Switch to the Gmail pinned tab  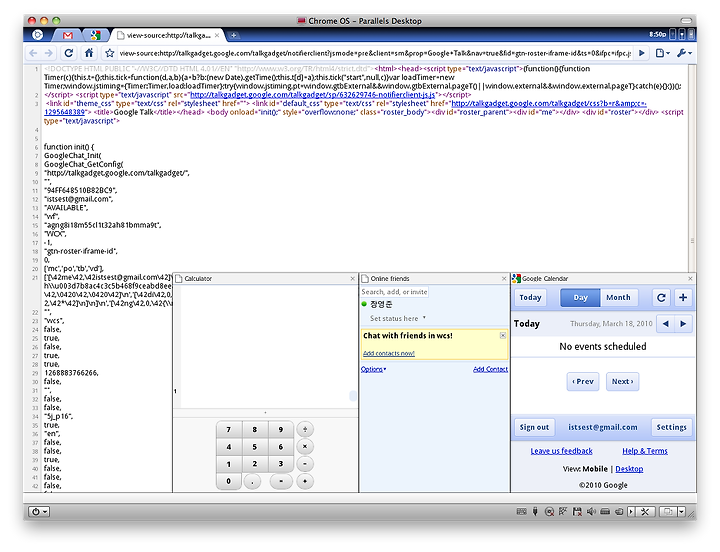68,35
